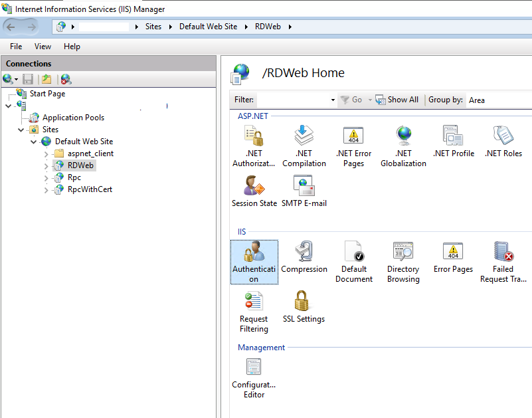Open the .NET Authorization feature

254,146
